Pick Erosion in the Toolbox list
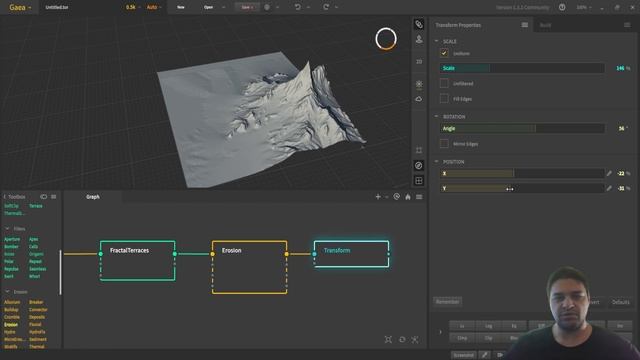Image resolution: width=640 pixels, height=360 pixels. (11, 324)
